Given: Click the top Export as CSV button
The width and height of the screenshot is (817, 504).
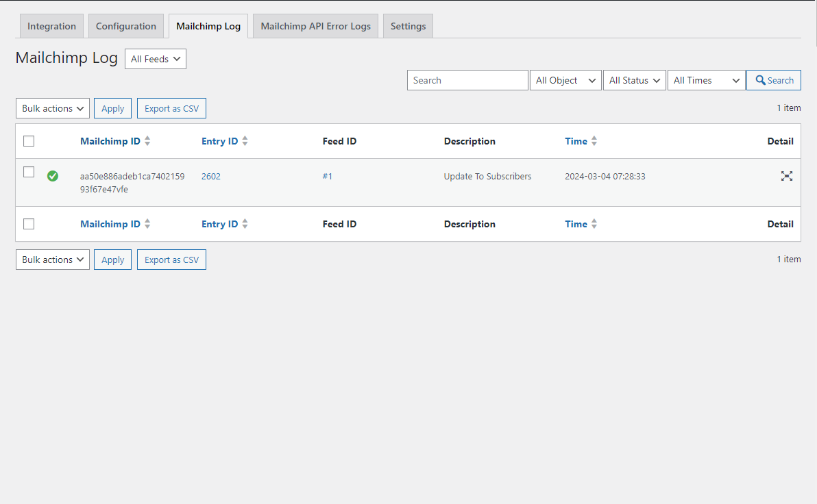Looking at the screenshot, I should point(171,108).
